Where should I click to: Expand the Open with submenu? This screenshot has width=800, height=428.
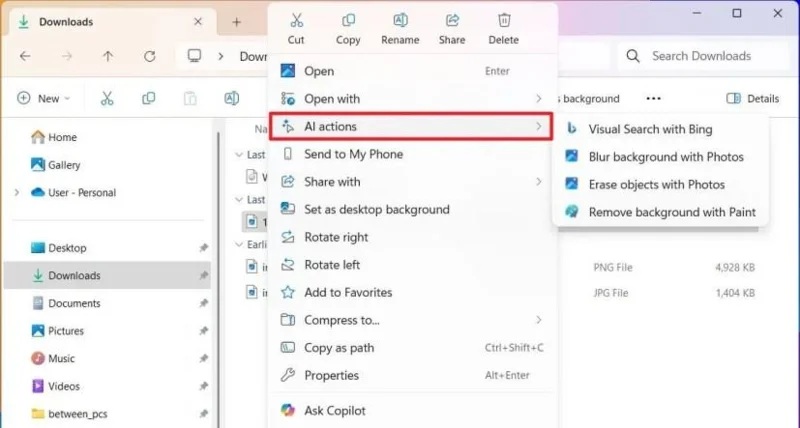(x=412, y=98)
